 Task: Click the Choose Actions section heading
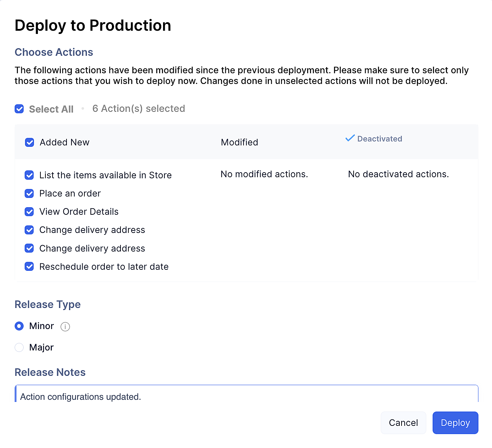click(x=54, y=52)
